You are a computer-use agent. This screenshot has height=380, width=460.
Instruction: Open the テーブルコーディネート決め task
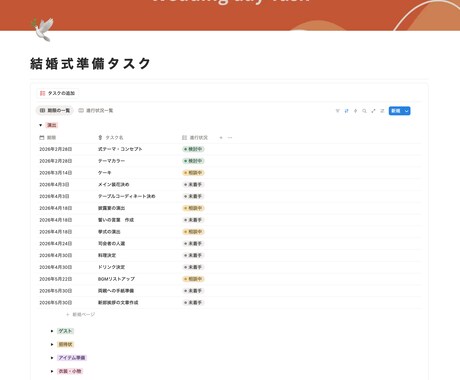pyautogui.click(x=126, y=196)
